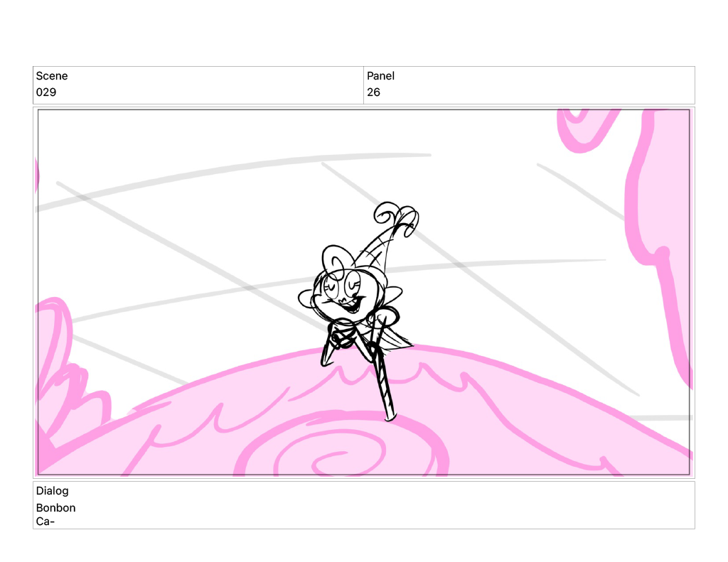Viewport: 728px width, 562px height.
Task: Click the Dialog heading
Action: coord(52,491)
